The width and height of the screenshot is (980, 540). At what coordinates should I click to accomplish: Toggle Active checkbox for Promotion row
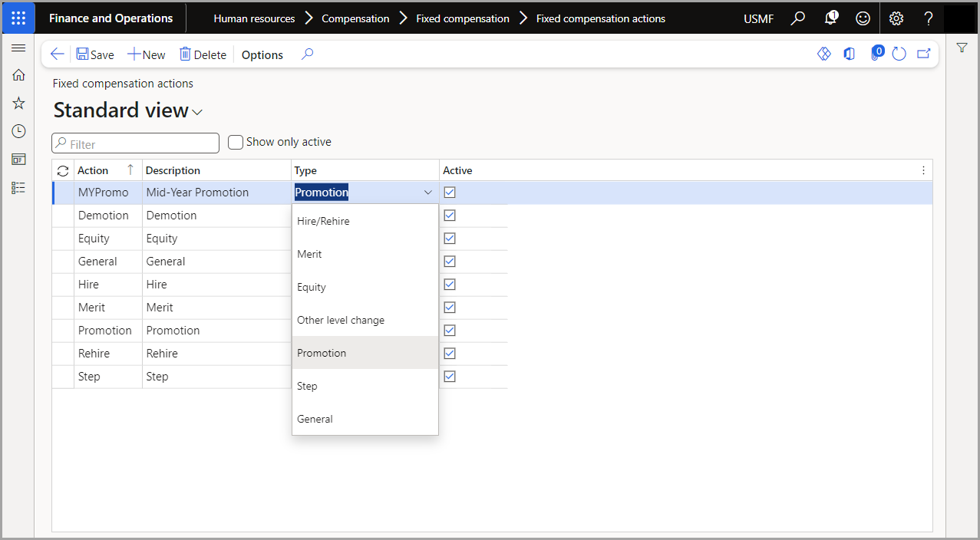450,331
